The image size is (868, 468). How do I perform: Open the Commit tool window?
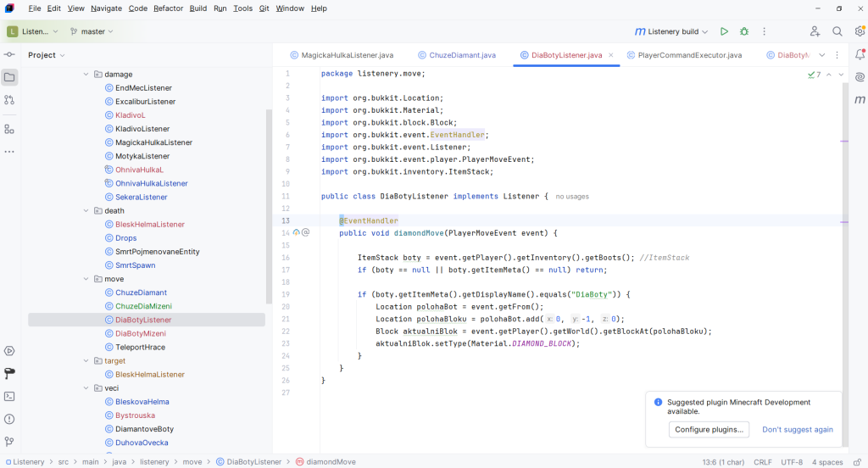9,54
